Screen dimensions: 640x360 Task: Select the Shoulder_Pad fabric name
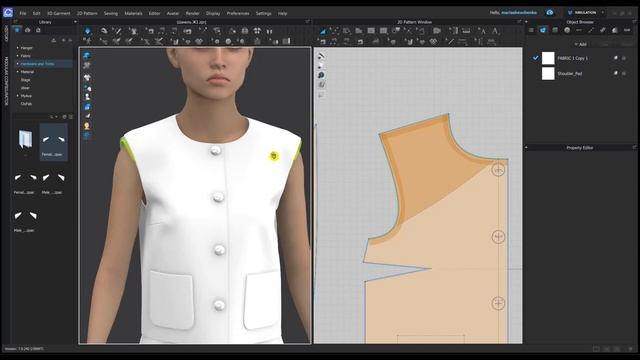[x=570, y=74]
